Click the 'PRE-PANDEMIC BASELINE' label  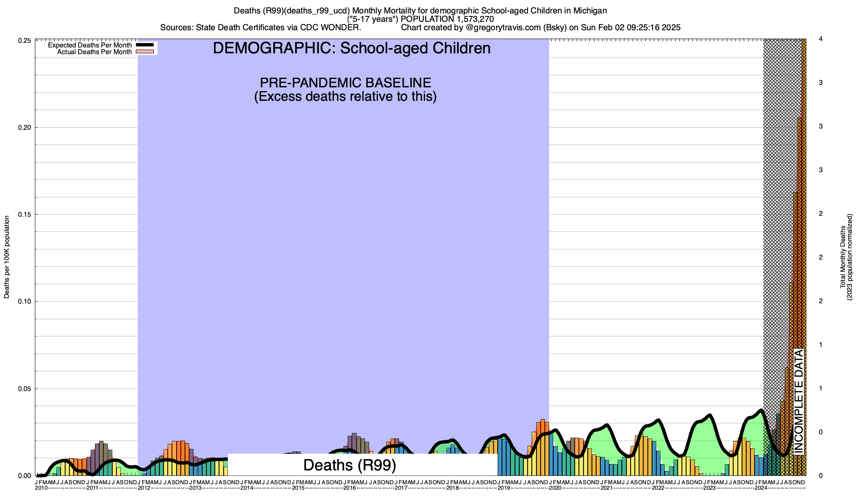pyautogui.click(x=346, y=82)
